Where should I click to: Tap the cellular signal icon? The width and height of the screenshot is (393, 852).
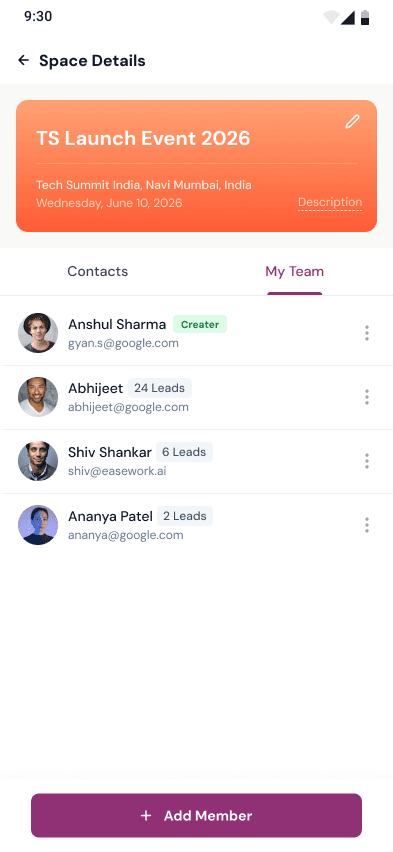coord(348,17)
